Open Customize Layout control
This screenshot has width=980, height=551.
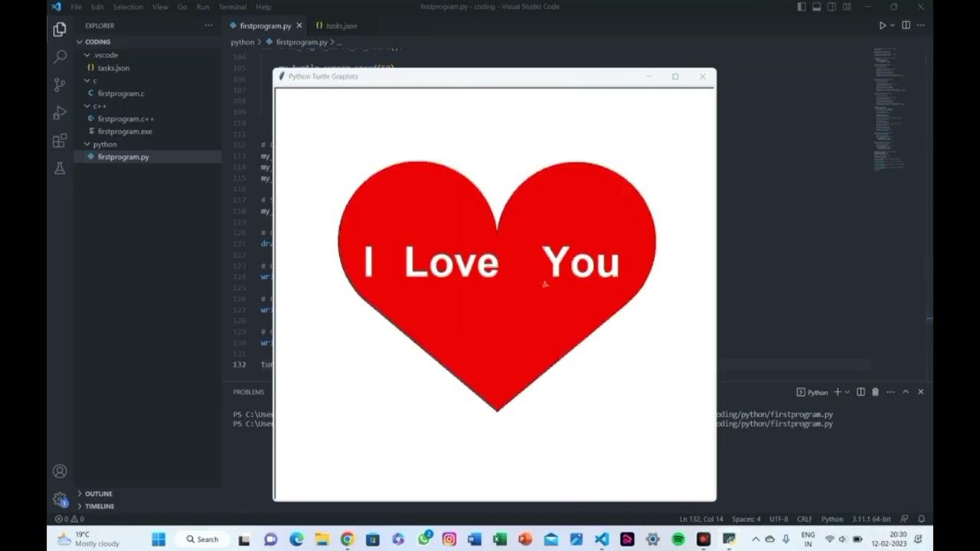(845, 7)
